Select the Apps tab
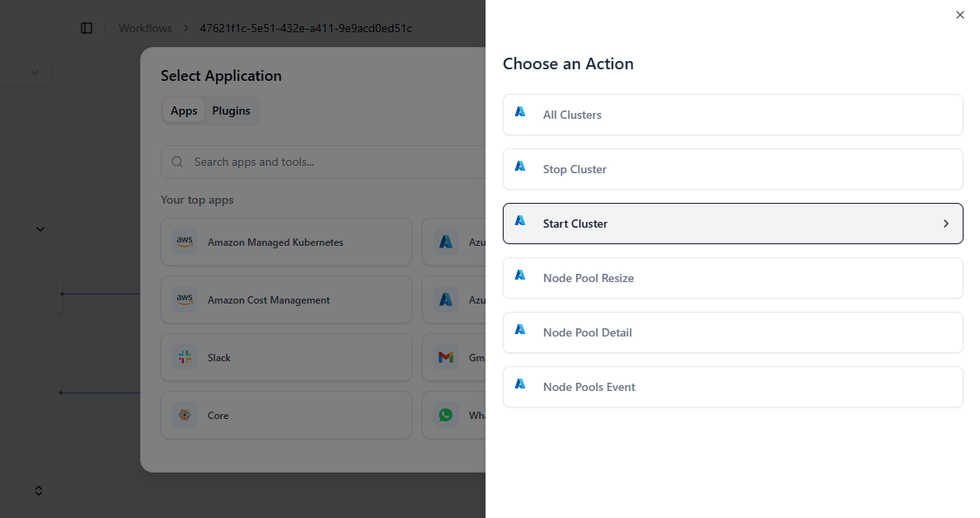 [x=184, y=111]
